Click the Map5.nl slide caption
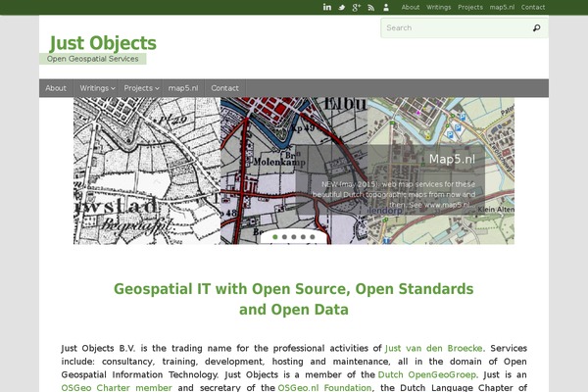The height and width of the screenshot is (392, 588). (x=451, y=159)
